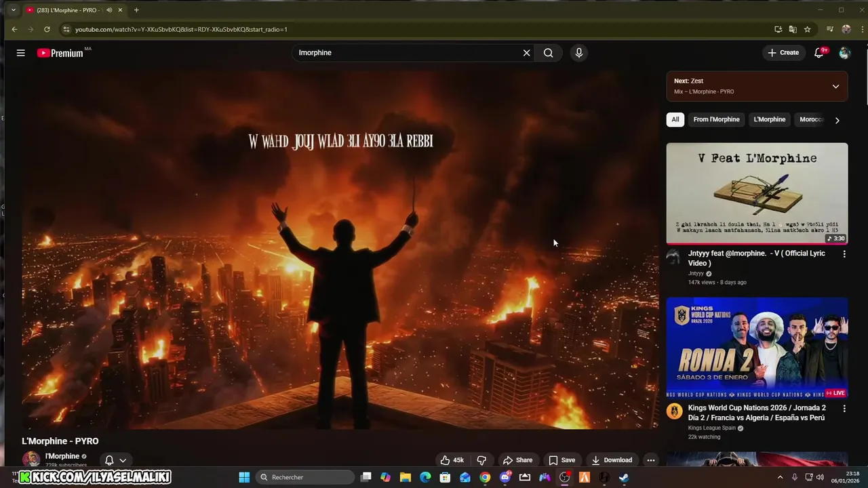Bookmark this page with the star
Image resolution: width=868 pixels, height=488 pixels.
[x=807, y=29]
